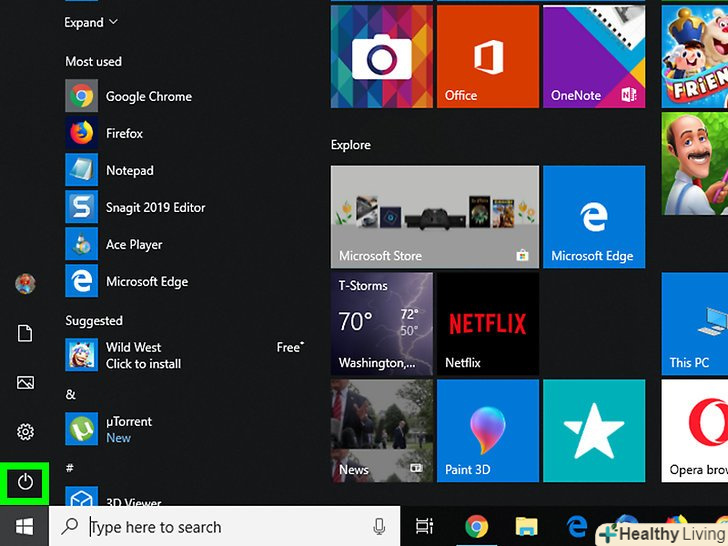Open the Documents icon in sidebar
The height and width of the screenshot is (546, 728).
[25, 334]
